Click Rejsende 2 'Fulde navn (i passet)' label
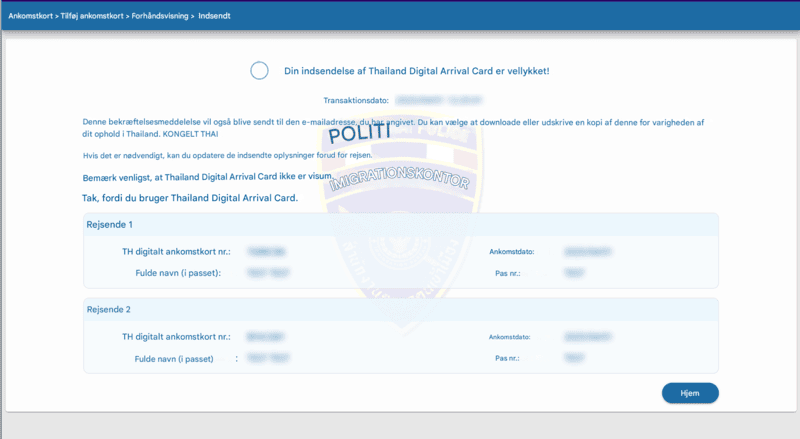 pyautogui.click(x=174, y=359)
